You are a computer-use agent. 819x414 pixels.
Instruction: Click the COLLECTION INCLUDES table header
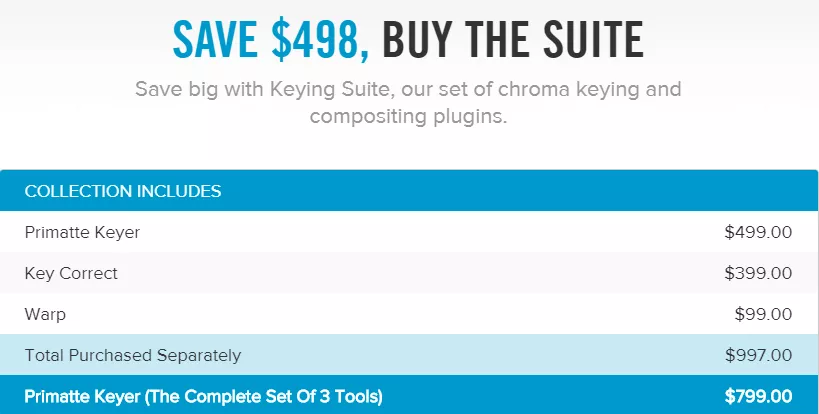coord(123,191)
